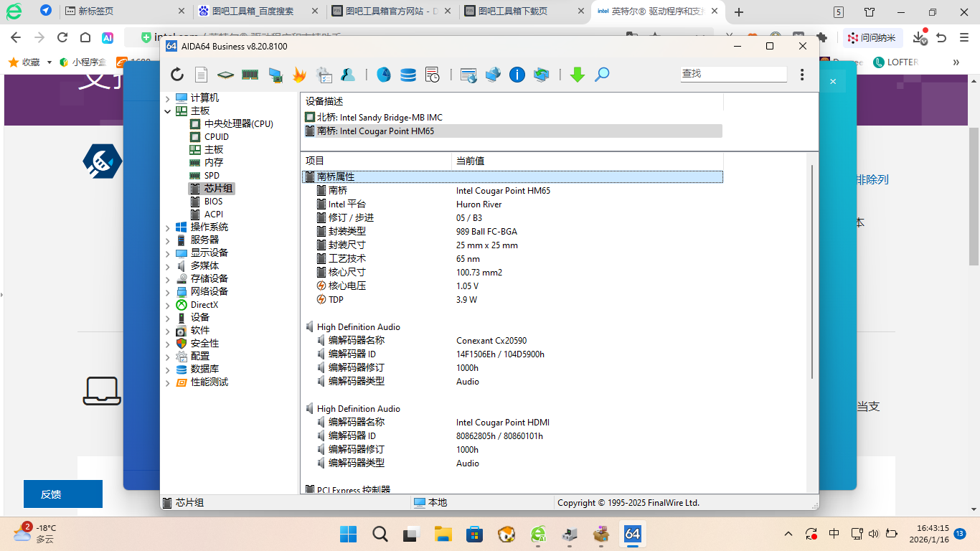Click the TDP row in details
The width and height of the screenshot is (980, 551).
click(x=512, y=299)
